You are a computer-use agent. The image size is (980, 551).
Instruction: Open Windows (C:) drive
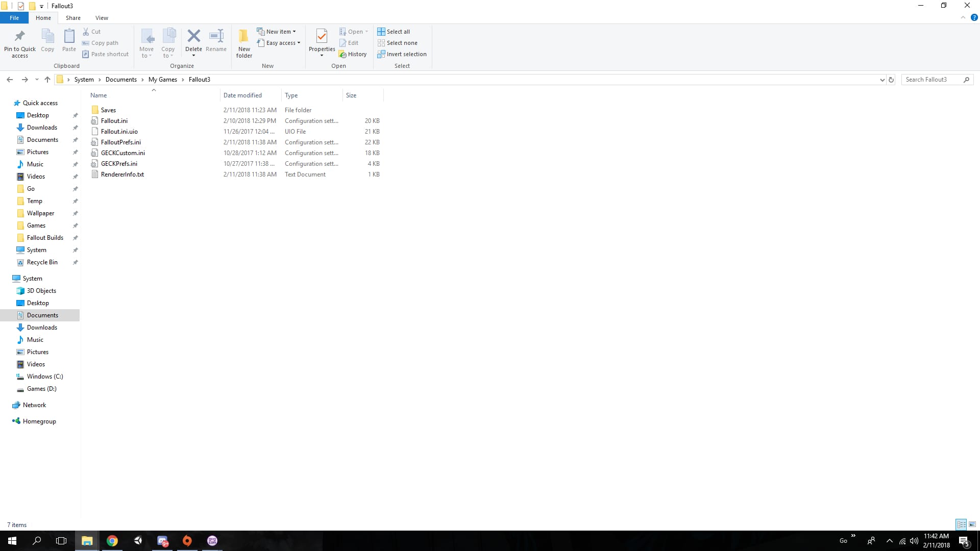point(45,377)
